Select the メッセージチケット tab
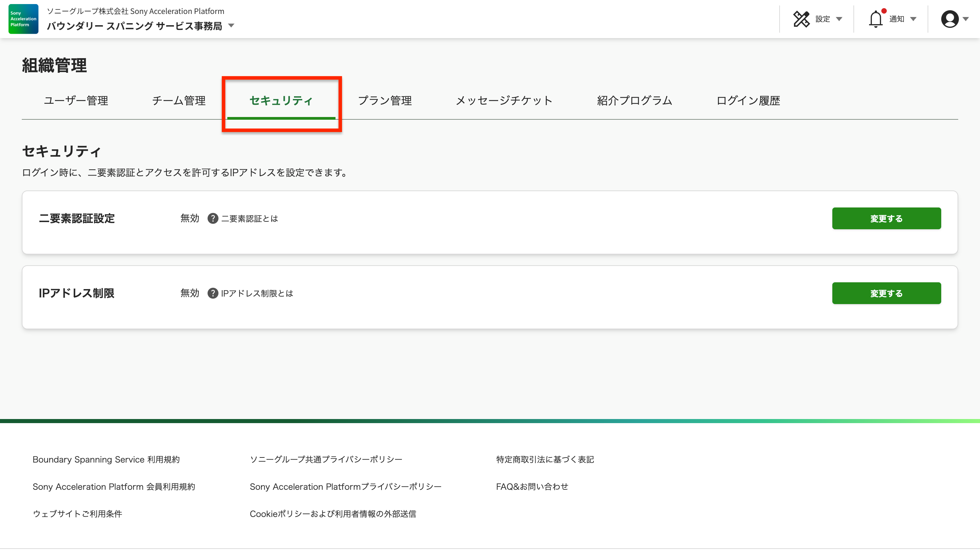Viewport: 980px width, 551px height. 504,100
